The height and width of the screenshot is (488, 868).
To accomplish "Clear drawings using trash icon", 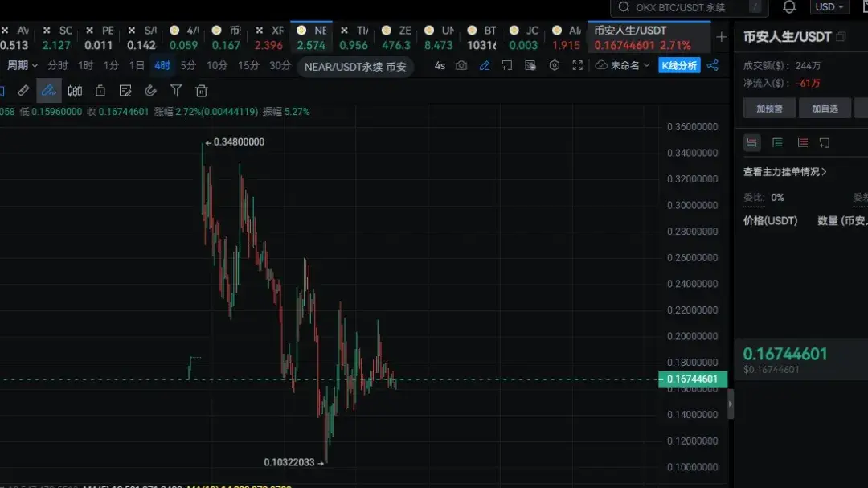I will (201, 91).
